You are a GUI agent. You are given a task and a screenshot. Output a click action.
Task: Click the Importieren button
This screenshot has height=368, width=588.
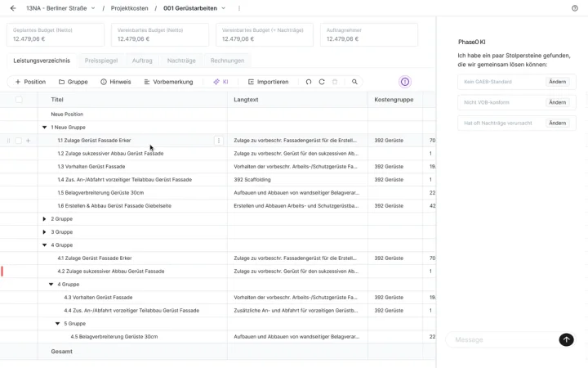(268, 82)
